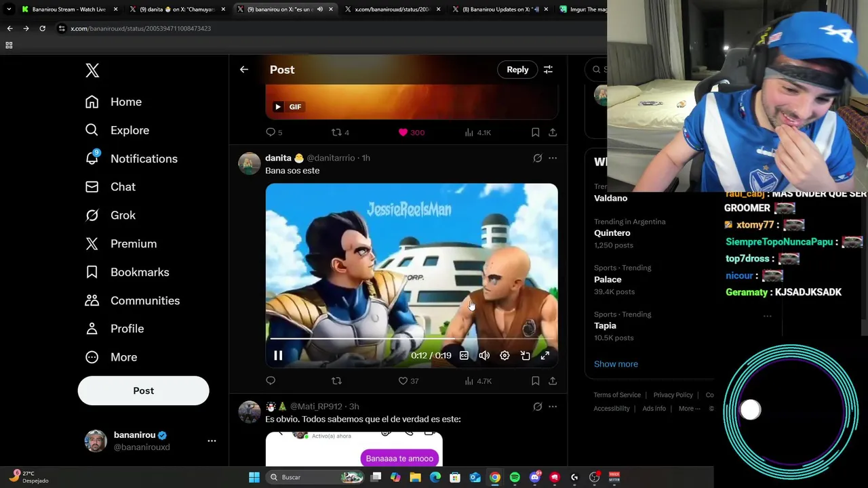Switch to the Imgur browser tab
Image resolution: width=868 pixels, height=488 pixels.
(583, 9)
